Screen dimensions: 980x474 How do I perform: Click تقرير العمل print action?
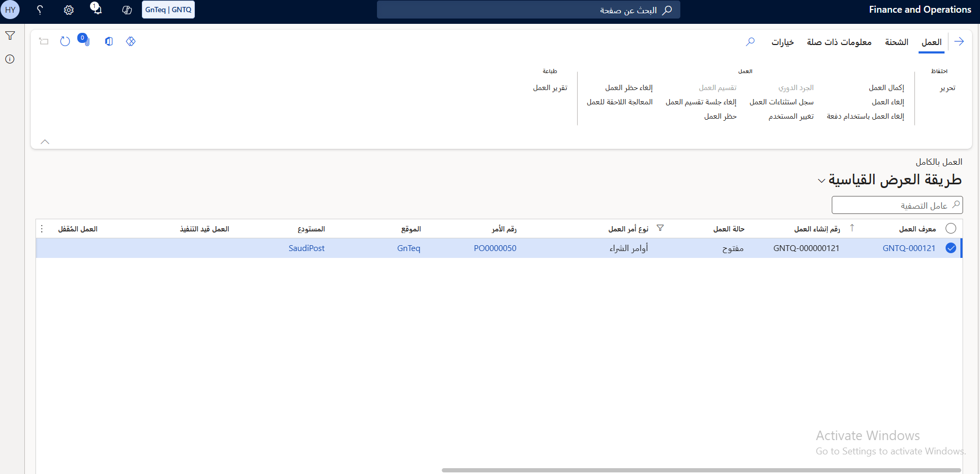coord(550,88)
